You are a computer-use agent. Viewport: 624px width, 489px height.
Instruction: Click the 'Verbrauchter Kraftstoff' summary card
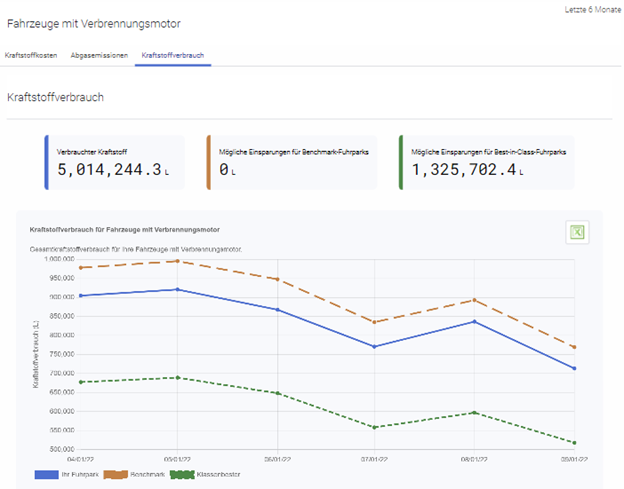click(114, 162)
